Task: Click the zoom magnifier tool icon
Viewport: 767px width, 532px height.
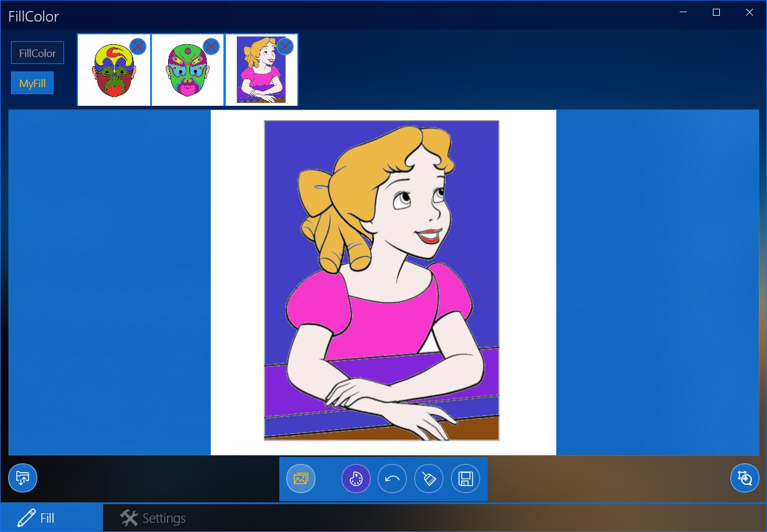Action: pos(745,478)
